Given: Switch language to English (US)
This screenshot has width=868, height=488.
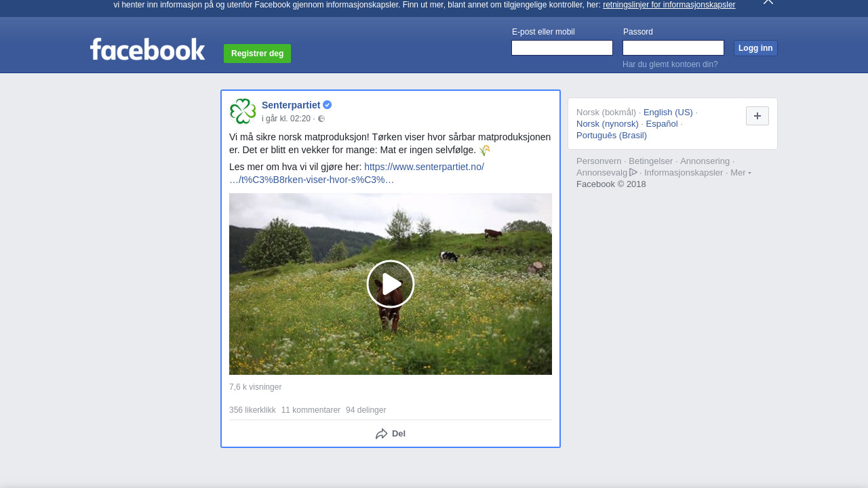Looking at the screenshot, I should coord(668,113).
